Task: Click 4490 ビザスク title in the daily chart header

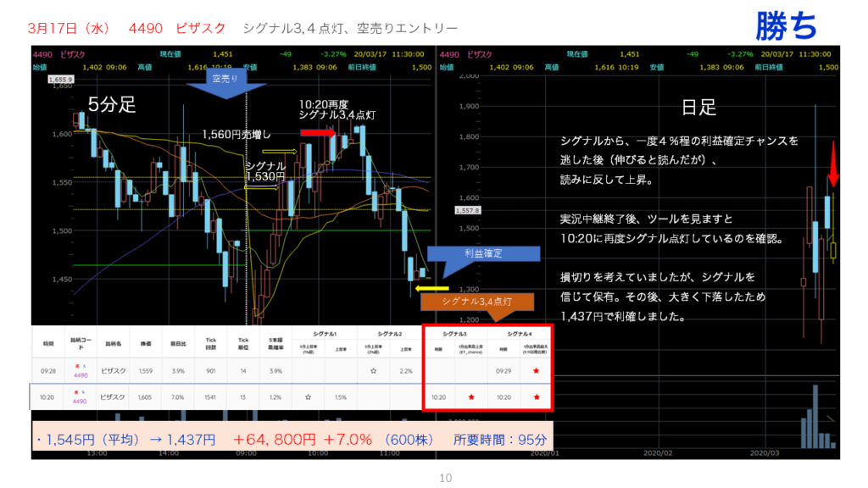Action: pos(465,54)
